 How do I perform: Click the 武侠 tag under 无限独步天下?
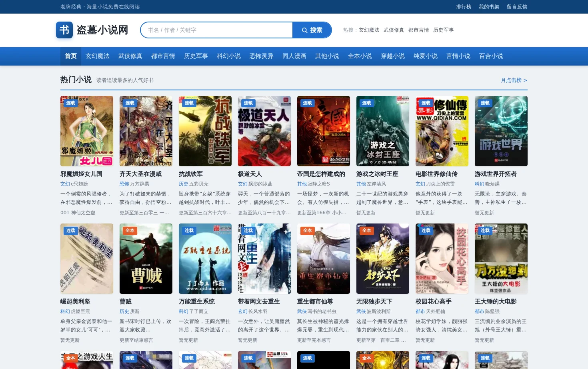361,311
